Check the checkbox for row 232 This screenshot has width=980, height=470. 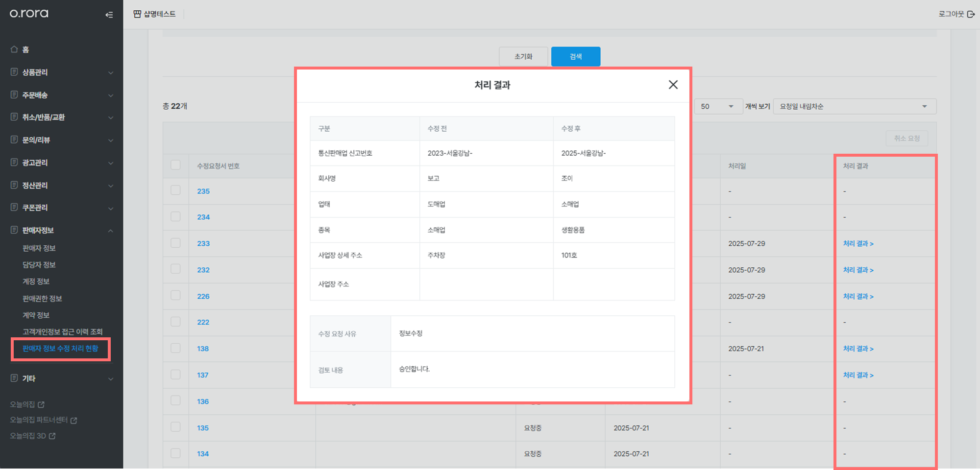tap(175, 269)
